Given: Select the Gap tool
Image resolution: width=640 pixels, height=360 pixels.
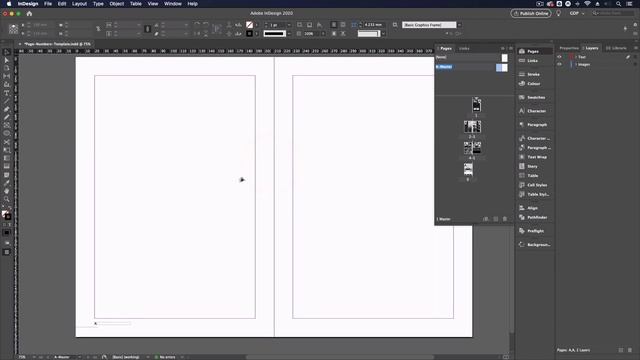Looking at the screenshot, I should [x=7, y=76].
